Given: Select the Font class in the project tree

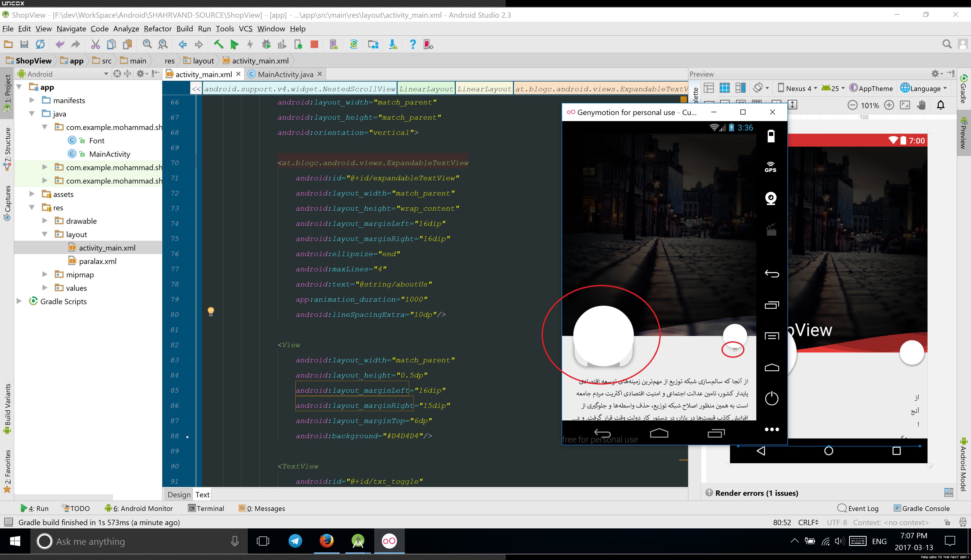Looking at the screenshot, I should (x=97, y=141).
